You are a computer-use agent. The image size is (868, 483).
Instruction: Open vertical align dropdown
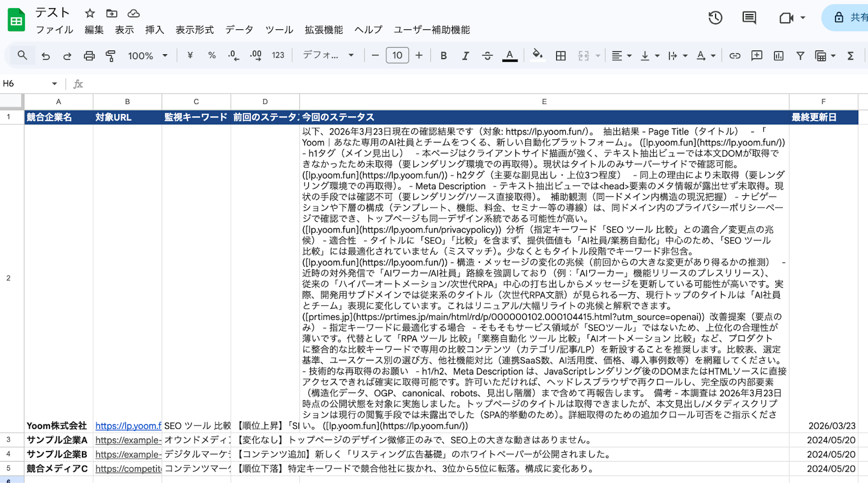[x=649, y=55]
